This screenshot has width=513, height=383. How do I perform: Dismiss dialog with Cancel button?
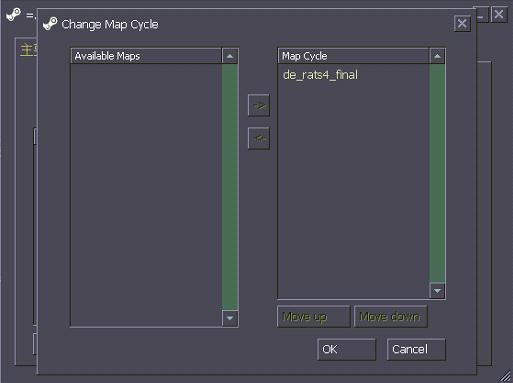(416, 349)
